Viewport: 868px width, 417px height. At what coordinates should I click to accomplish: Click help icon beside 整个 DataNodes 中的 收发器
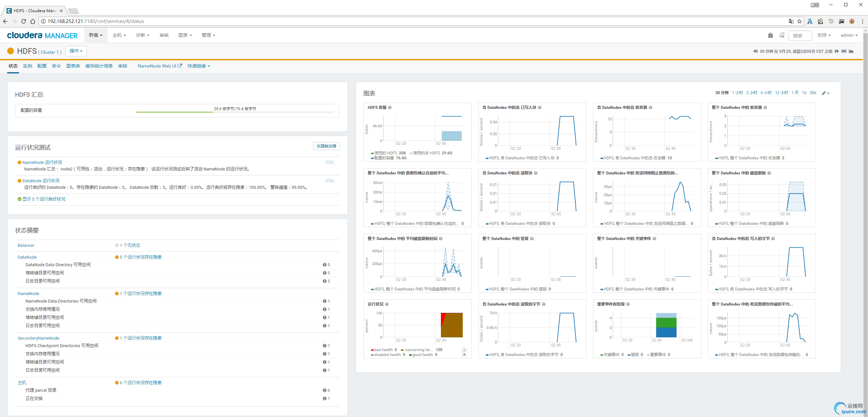765,108
